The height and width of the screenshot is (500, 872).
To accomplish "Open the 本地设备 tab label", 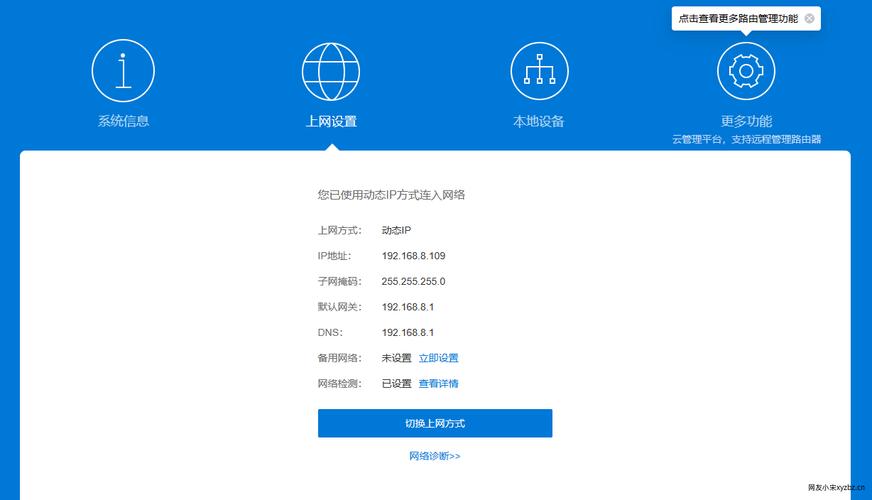I will click(x=539, y=121).
